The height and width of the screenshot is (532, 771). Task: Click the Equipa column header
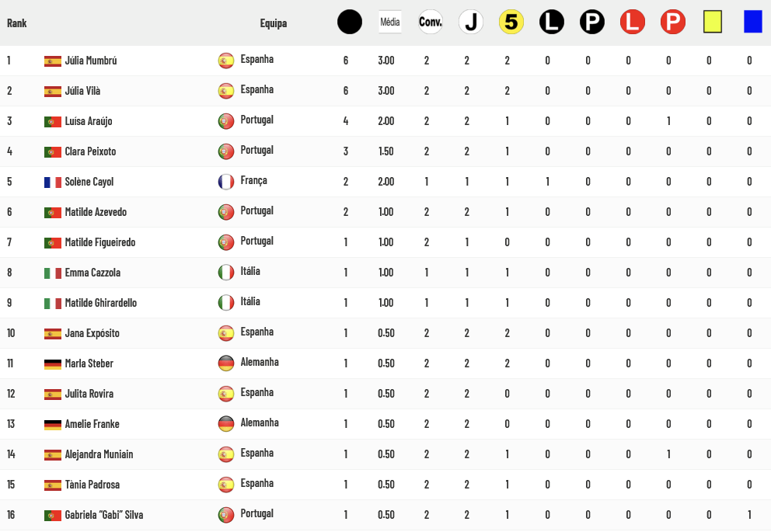click(x=274, y=23)
